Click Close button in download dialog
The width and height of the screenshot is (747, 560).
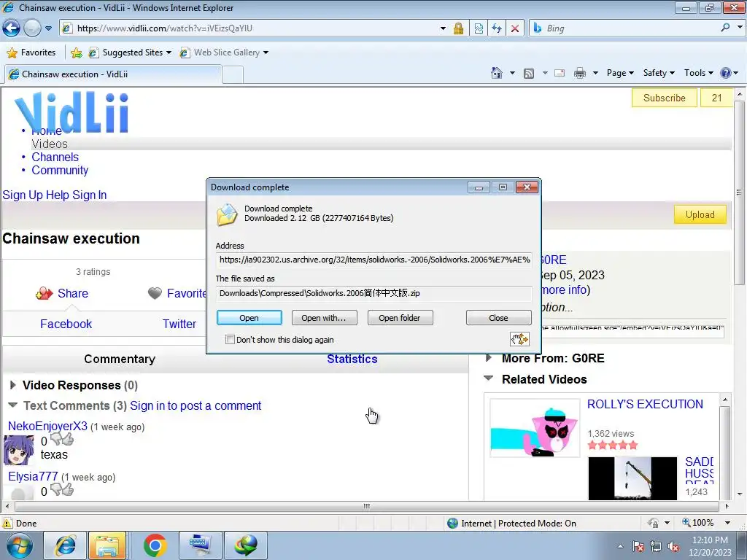point(498,318)
